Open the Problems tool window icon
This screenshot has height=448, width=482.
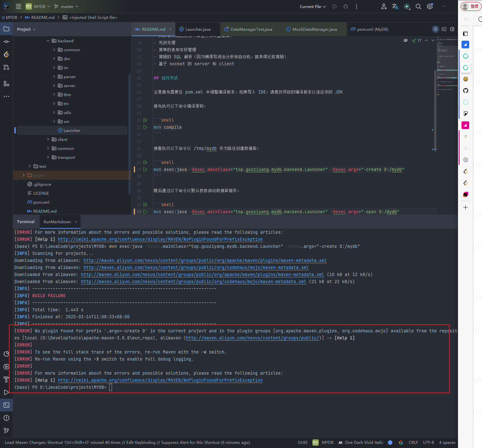click(x=6, y=418)
